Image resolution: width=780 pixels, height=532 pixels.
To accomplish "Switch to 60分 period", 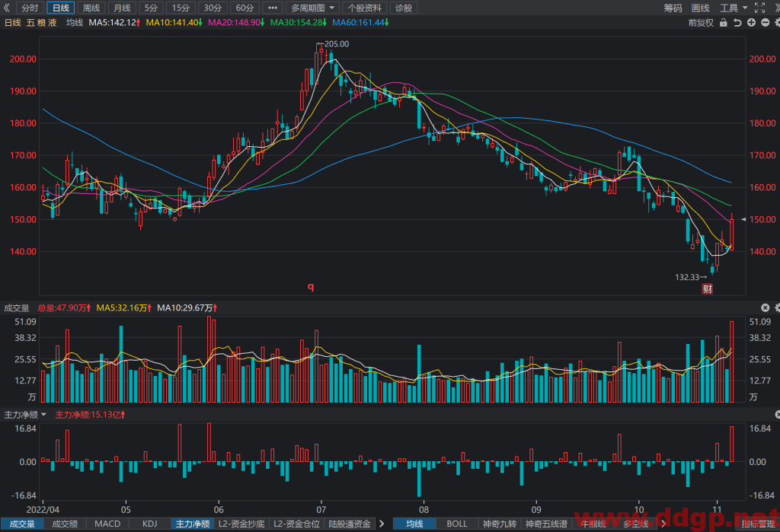I will (245, 8).
